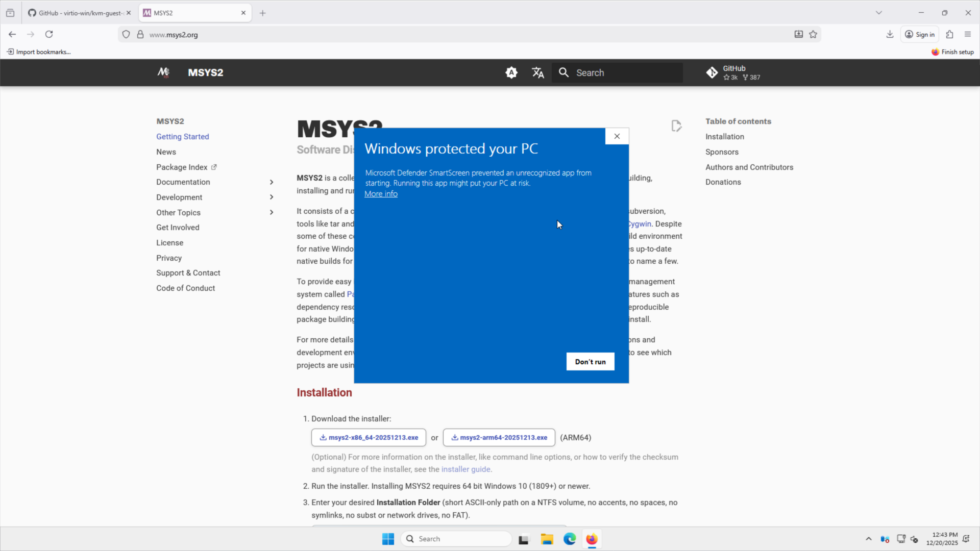The height and width of the screenshot is (551, 980).
Task: Open the Firefox extensions icon
Action: point(949,34)
